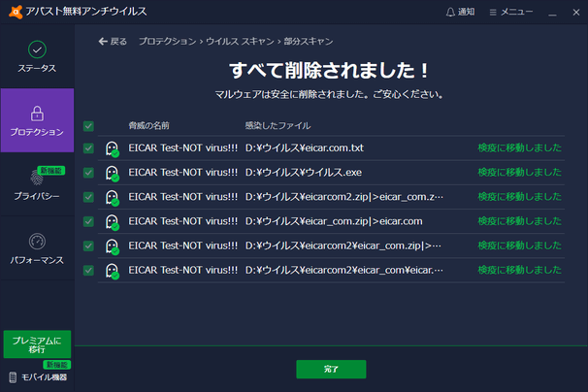Open the プライバシー fingerprint icon

(36, 177)
